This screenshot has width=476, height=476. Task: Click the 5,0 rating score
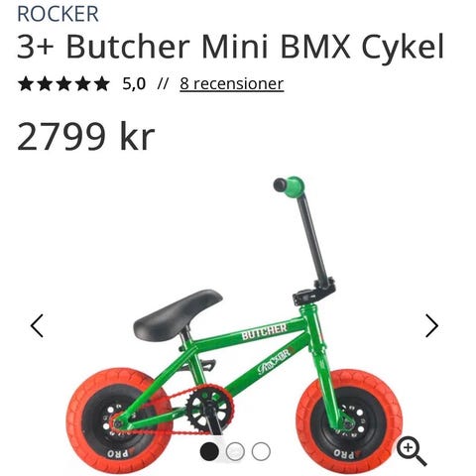[x=134, y=84]
